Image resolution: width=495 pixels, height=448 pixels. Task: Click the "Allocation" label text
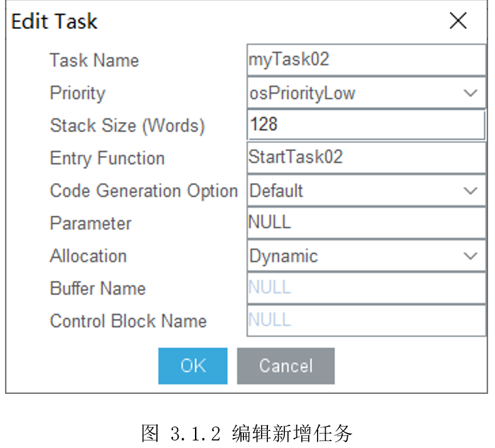point(88,256)
